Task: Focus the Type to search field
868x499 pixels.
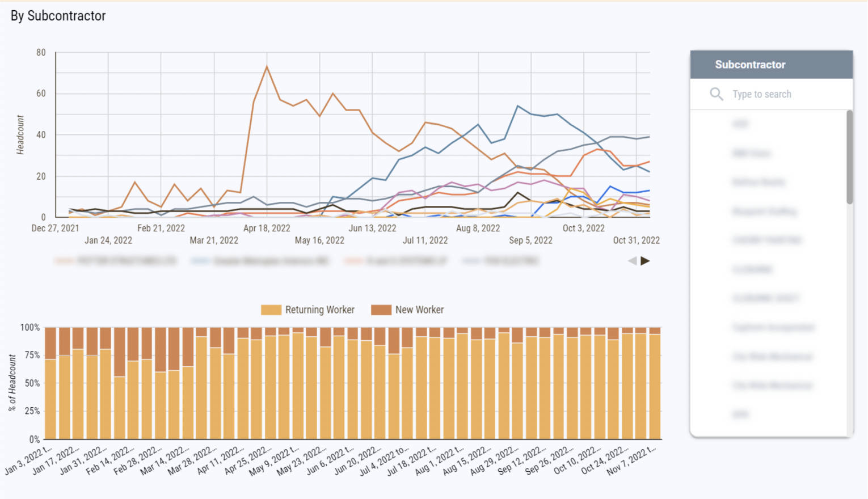Action: [x=772, y=94]
